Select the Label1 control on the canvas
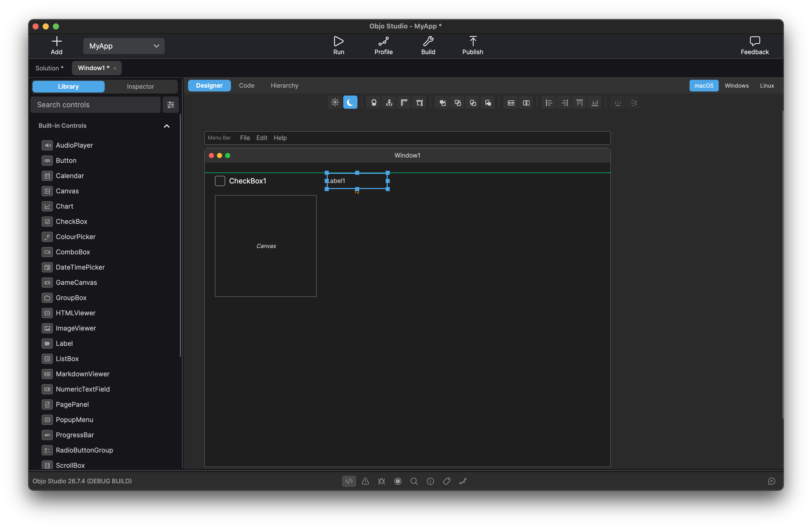Viewport: 812px width, 528px height. pyautogui.click(x=357, y=181)
